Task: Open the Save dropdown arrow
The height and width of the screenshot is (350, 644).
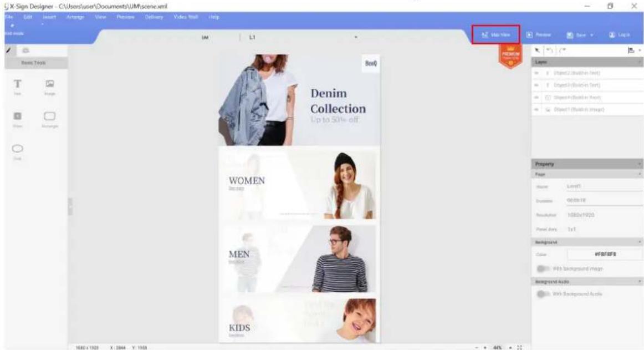Action: point(591,35)
